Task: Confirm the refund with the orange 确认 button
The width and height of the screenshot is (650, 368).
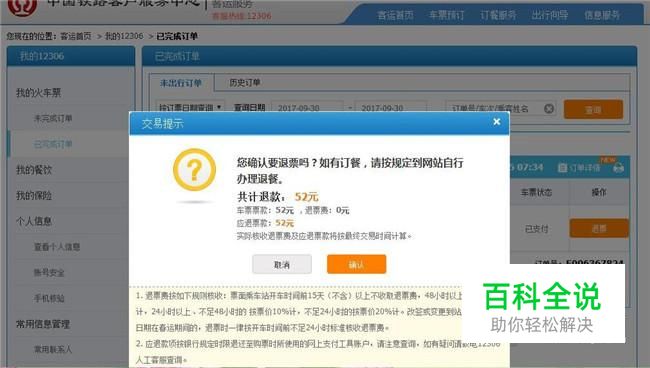Action: [357, 264]
